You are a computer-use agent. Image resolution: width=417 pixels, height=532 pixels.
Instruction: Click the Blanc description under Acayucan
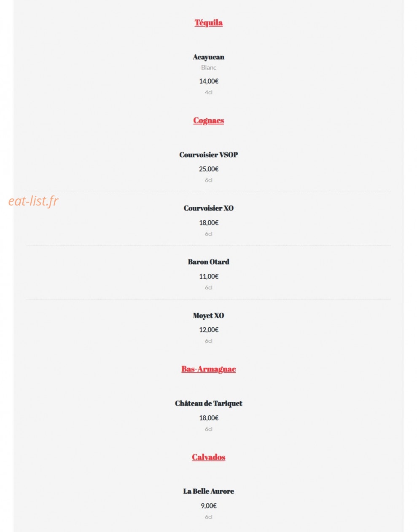click(x=208, y=67)
